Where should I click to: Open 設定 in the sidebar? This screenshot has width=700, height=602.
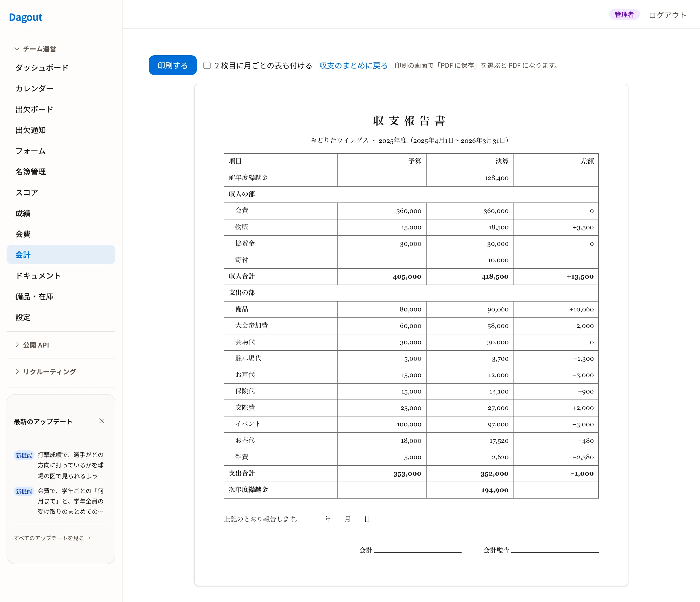pos(61,317)
